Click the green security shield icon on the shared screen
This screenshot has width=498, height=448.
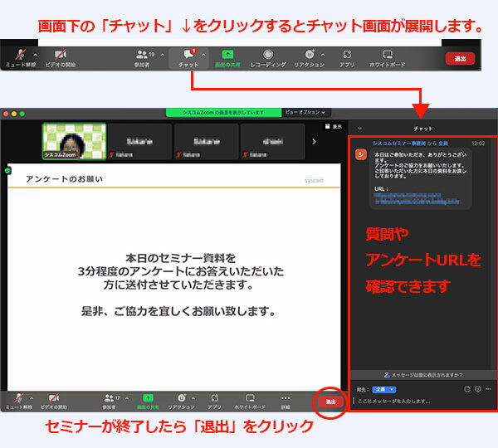click(x=7, y=171)
